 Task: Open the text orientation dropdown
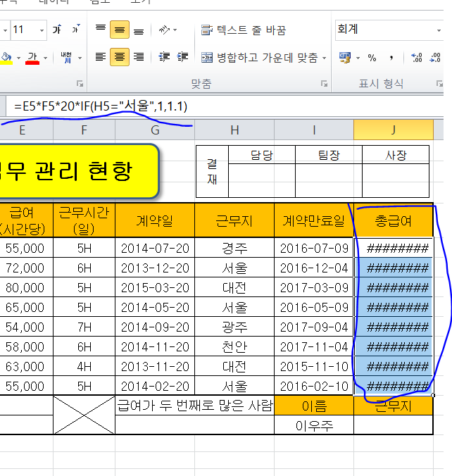coord(168,30)
